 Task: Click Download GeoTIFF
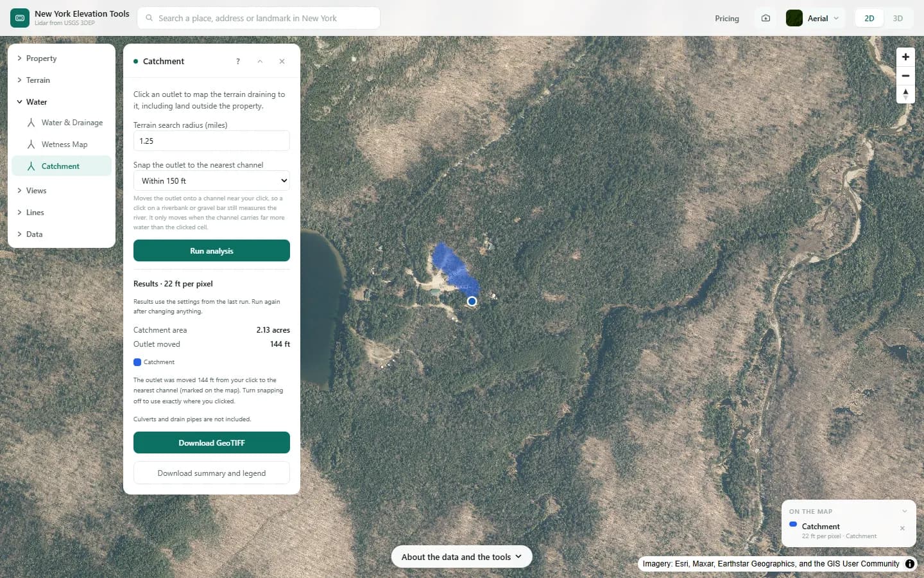point(212,442)
